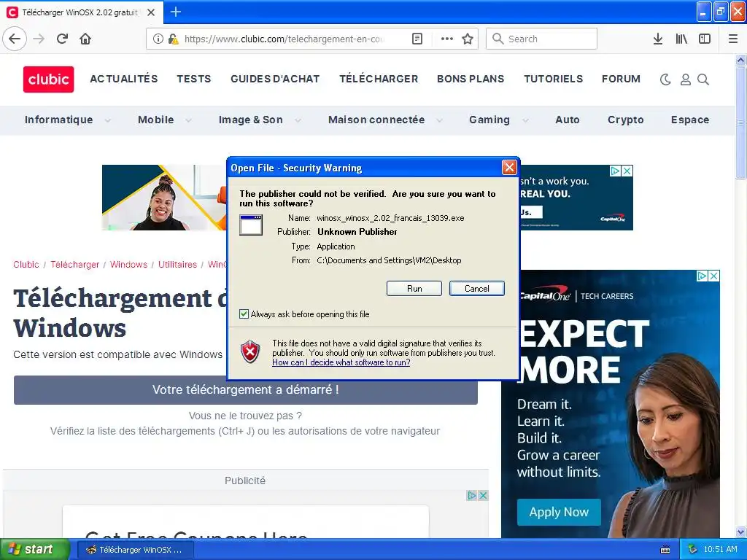The width and height of the screenshot is (747, 560).
Task: Click the Windows breadcrumb link
Action: [128, 264]
